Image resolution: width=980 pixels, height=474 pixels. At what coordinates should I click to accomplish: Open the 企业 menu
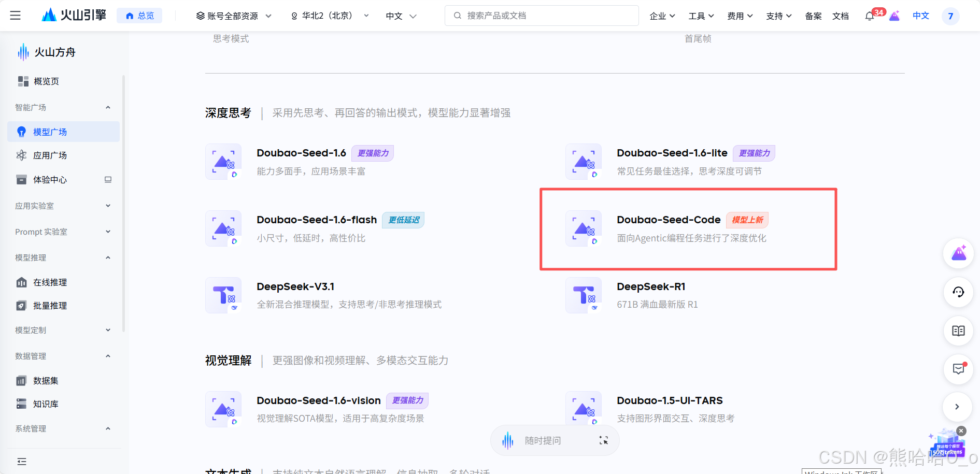click(x=662, y=16)
